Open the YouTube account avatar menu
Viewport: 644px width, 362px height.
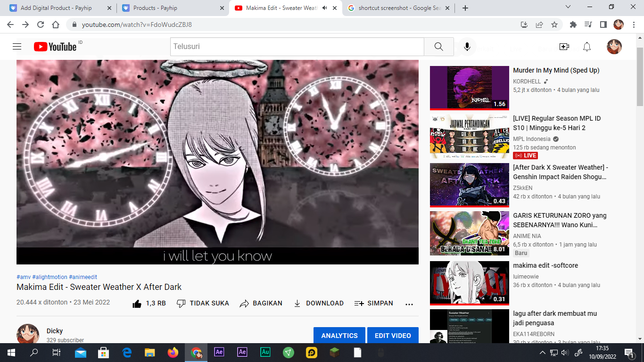coord(614,47)
